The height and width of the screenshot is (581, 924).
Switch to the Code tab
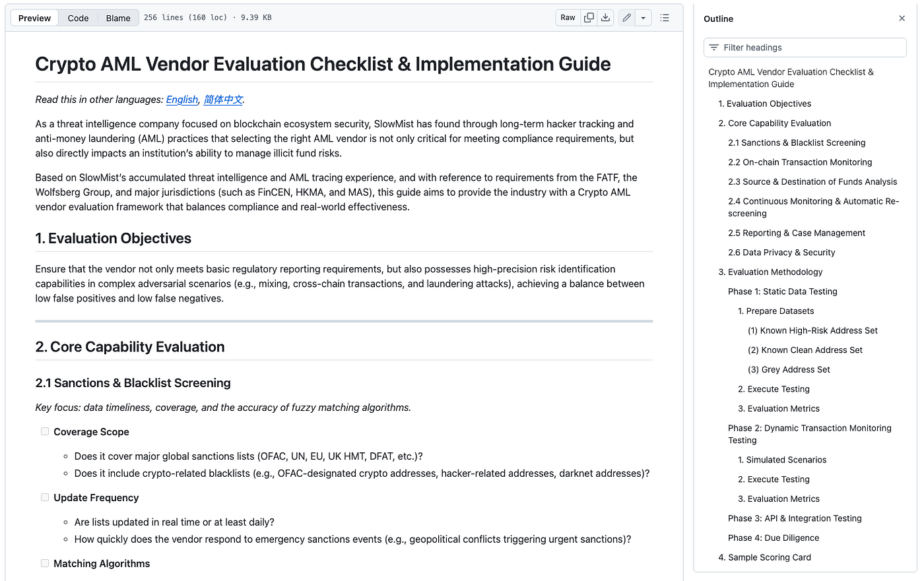pyautogui.click(x=78, y=18)
